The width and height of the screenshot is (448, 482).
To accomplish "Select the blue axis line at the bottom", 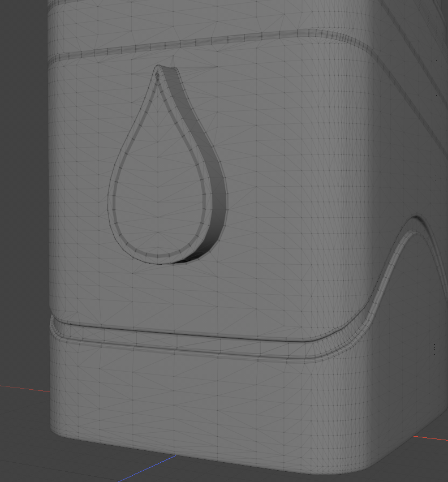I will point(147,468).
